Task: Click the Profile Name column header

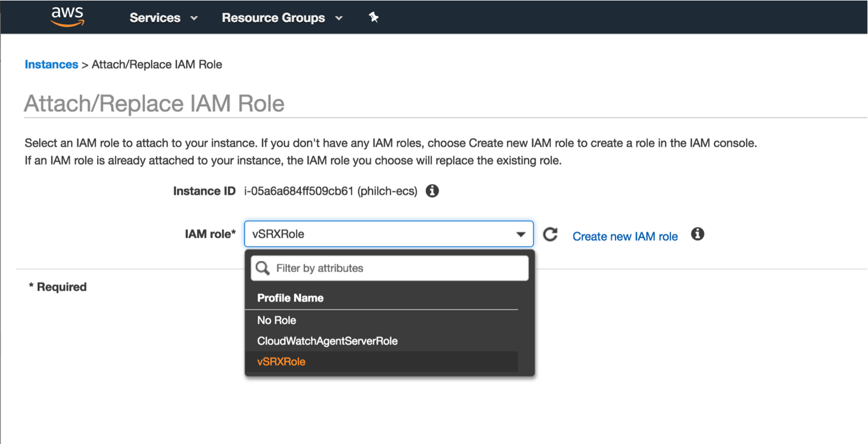Action: [290, 298]
